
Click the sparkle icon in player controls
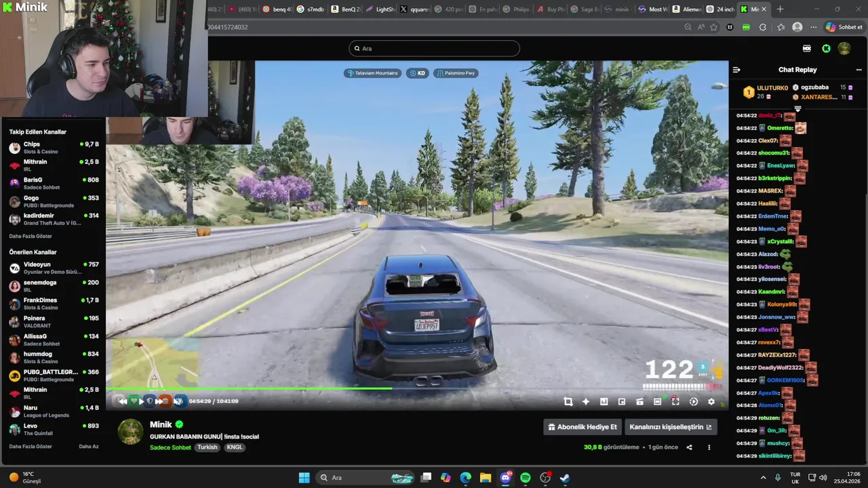(586, 401)
